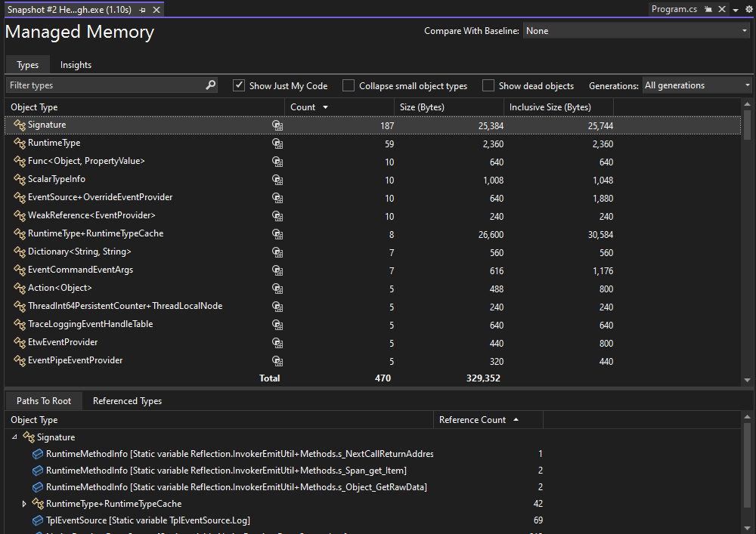This screenshot has height=534, width=756.
Task: Enable Collapse small object types
Action: pos(348,85)
